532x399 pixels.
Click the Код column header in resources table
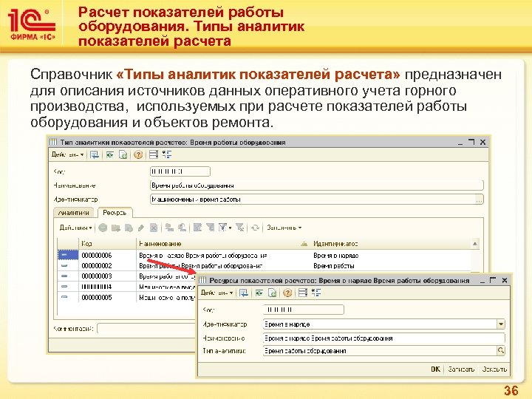107,244
